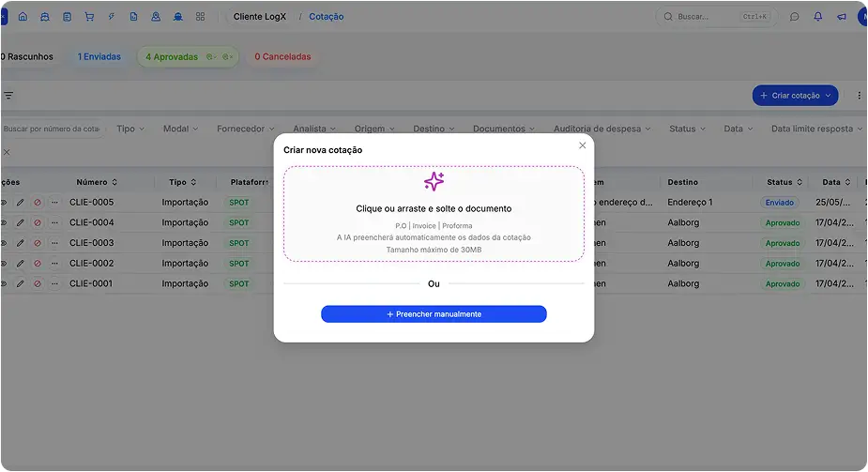
Task: Sort table by Status column header
Action: pyautogui.click(x=784, y=182)
